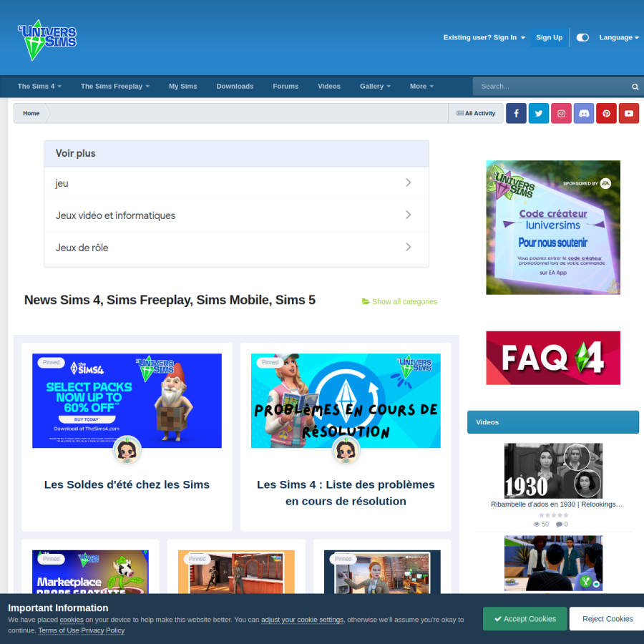Click the search magnifier icon
The height and width of the screenshot is (644, 644).
(x=635, y=87)
